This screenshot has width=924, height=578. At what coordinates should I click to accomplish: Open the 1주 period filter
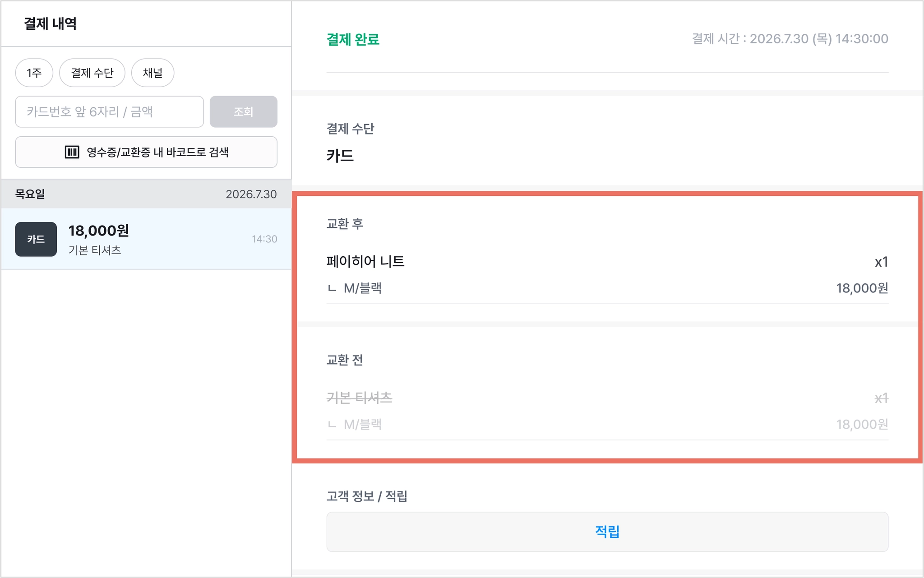34,73
